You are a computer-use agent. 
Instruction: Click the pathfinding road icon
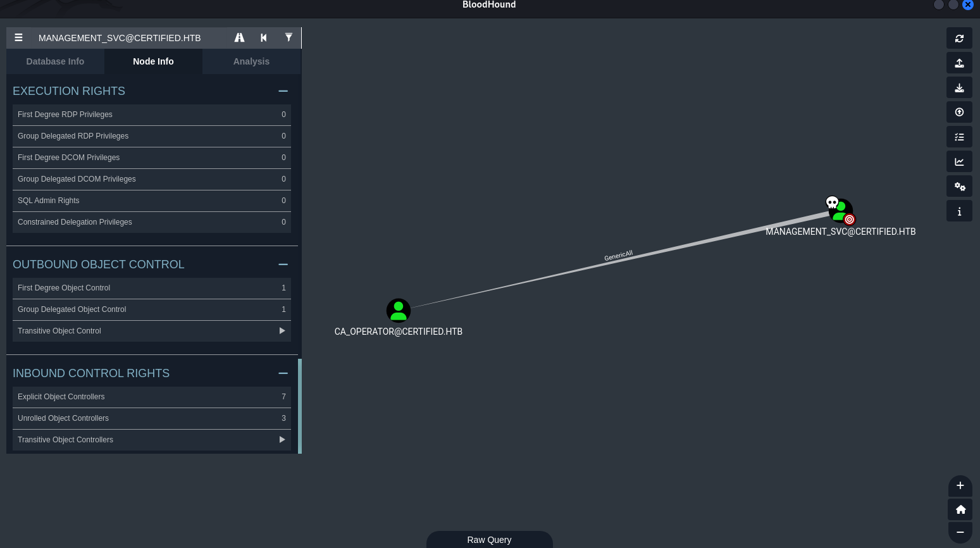(x=239, y=38)
